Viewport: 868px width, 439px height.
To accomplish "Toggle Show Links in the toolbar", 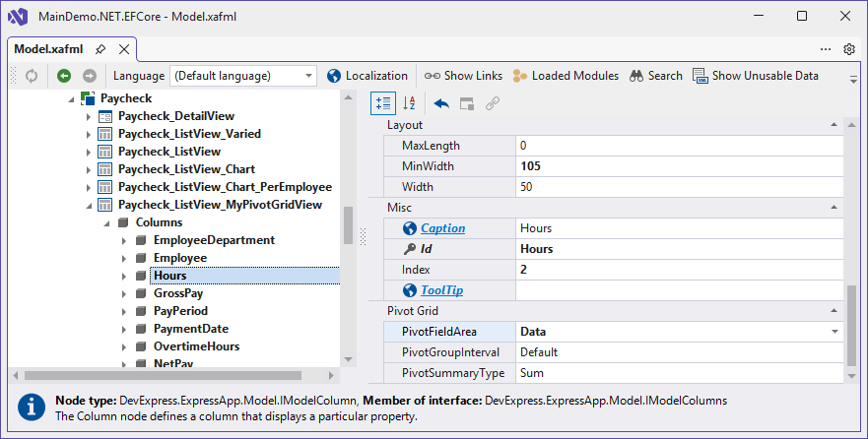I will 463,76.
